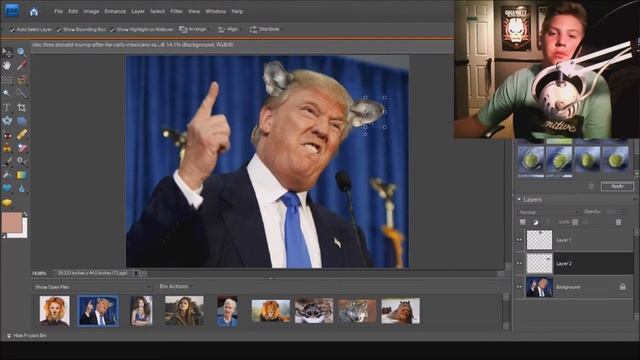The height and width of the screenshot is (360, 640).
Task: Select the Cookie Cutter tool
Action: coord(7,121)
